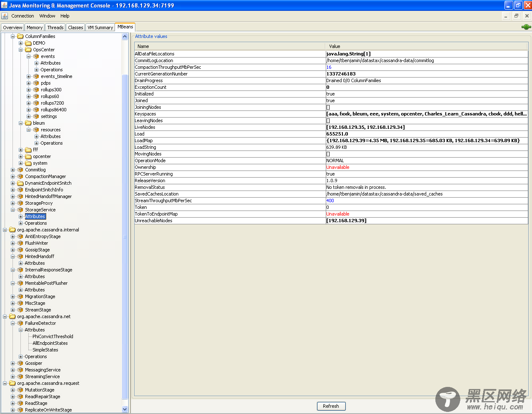Select Operations under StorageService

coord(36,223)
